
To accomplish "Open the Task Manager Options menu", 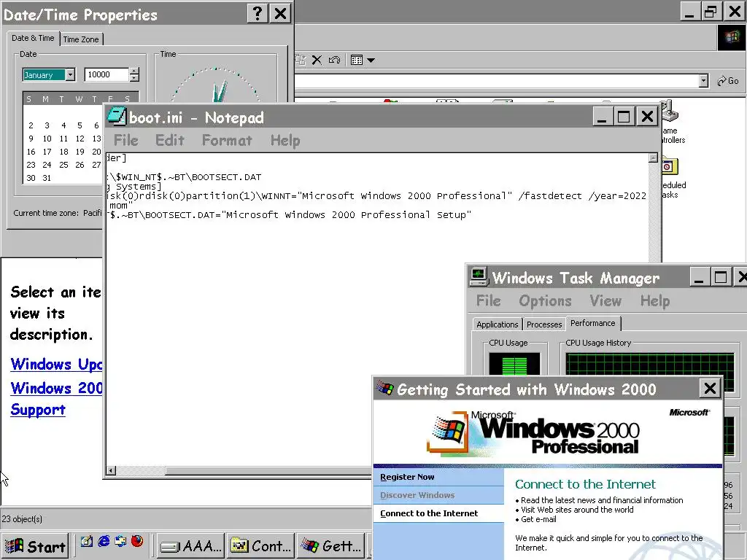I will [x=545, y=301].
